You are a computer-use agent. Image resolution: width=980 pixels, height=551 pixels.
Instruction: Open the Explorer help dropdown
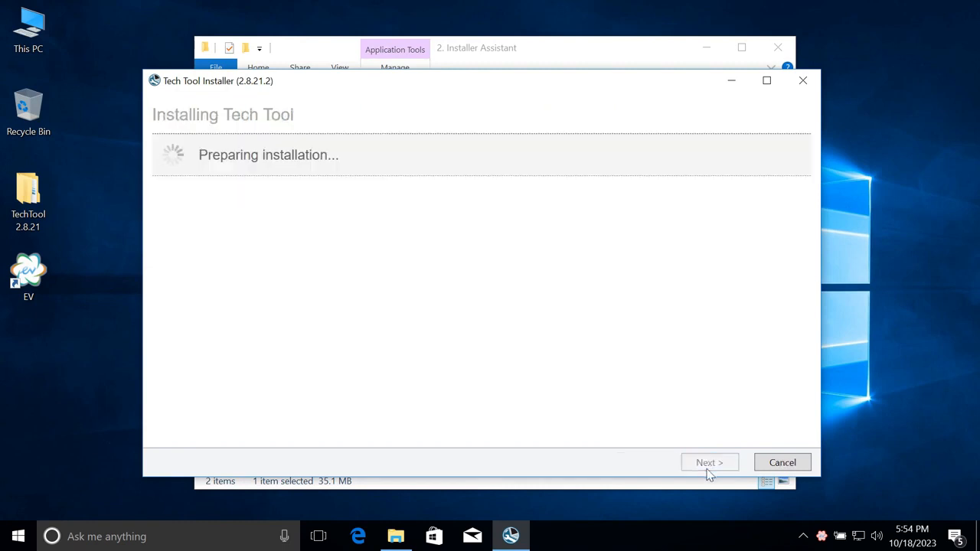pos(787,67)
